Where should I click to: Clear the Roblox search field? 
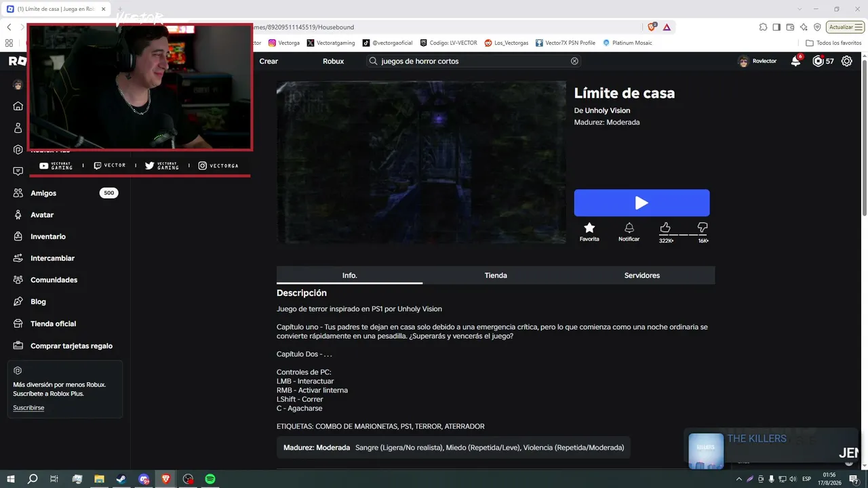574,61
